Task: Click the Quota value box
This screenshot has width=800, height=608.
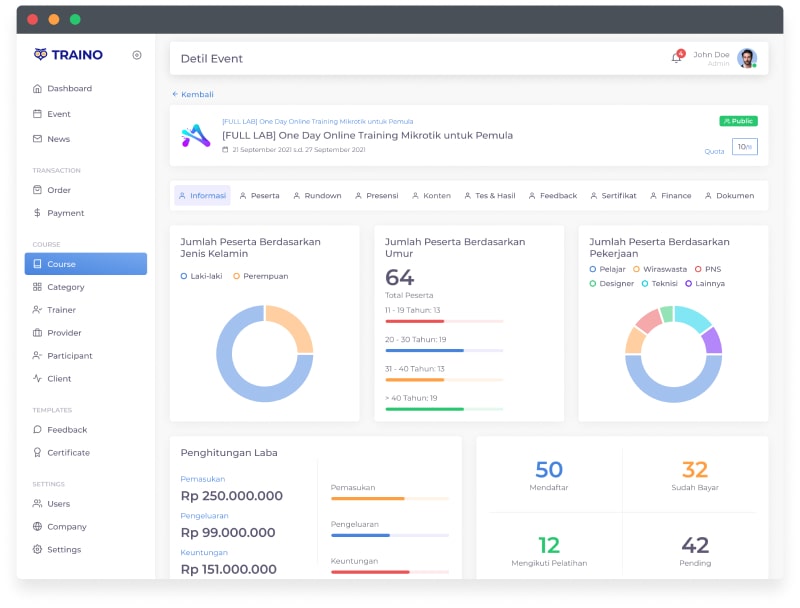Action: coord(744,147)
